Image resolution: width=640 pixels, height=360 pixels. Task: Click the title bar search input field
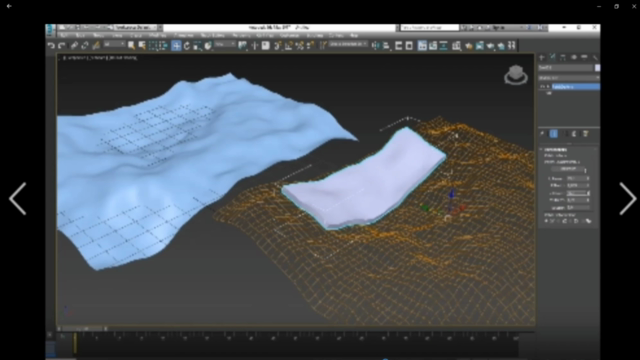pyautogui.click(x=430, y=27)
